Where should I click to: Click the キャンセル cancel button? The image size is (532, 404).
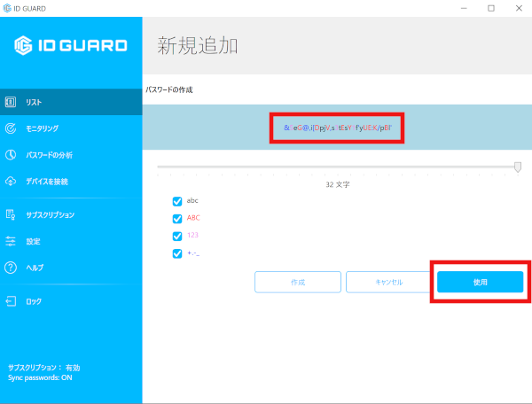(x=389, y=282)
